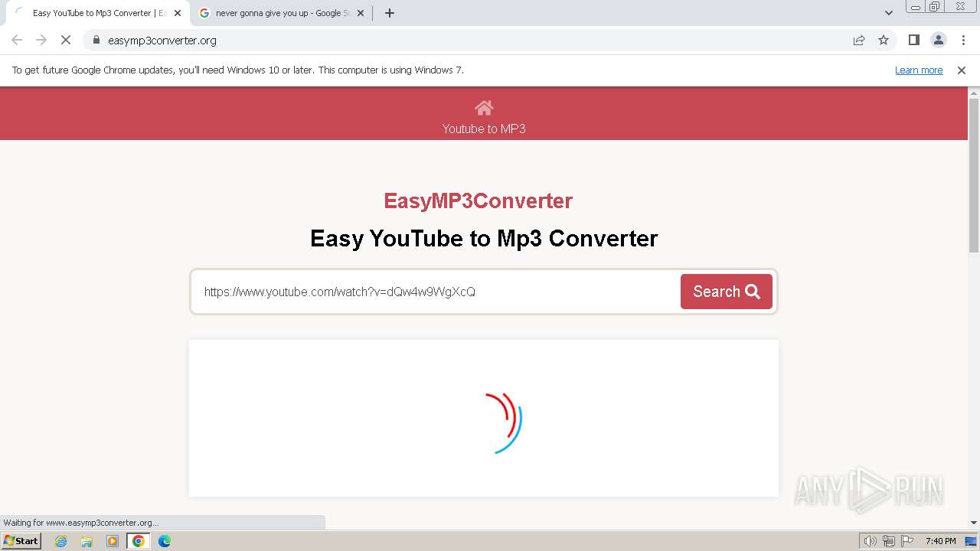
Task: Click the scrollbar down arrow
Action: 974,523
